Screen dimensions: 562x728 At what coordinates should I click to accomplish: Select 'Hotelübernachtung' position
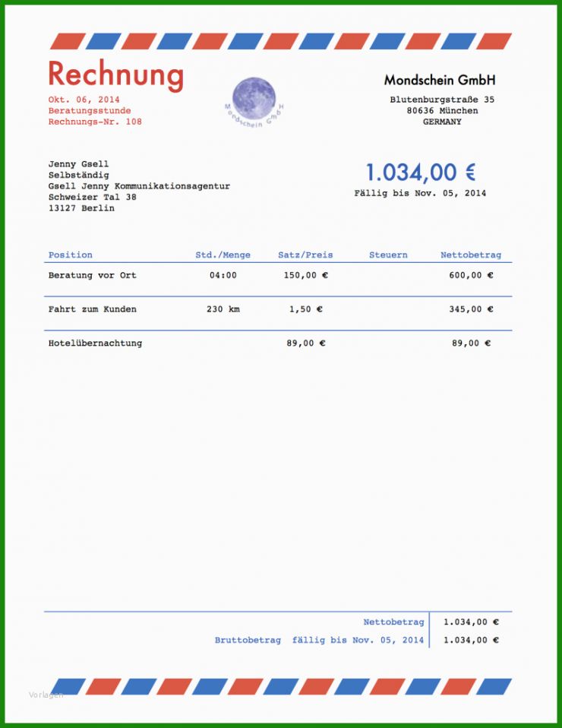(x=95, y=343)
